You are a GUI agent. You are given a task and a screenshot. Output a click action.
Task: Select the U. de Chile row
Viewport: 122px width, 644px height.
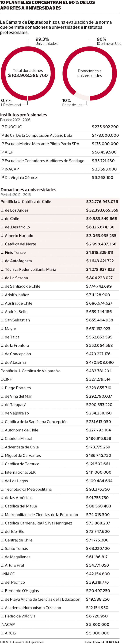click(x=59, y=219)
